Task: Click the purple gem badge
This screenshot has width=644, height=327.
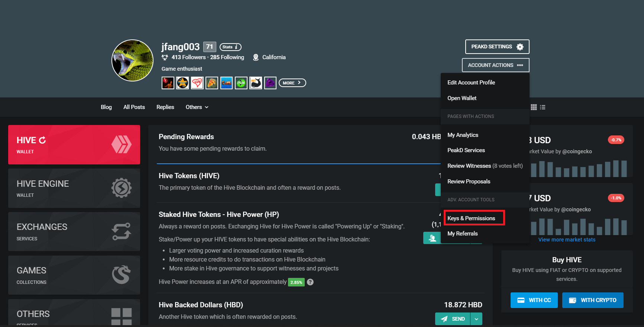Action: pyautogui.click(x=270, y=83)
